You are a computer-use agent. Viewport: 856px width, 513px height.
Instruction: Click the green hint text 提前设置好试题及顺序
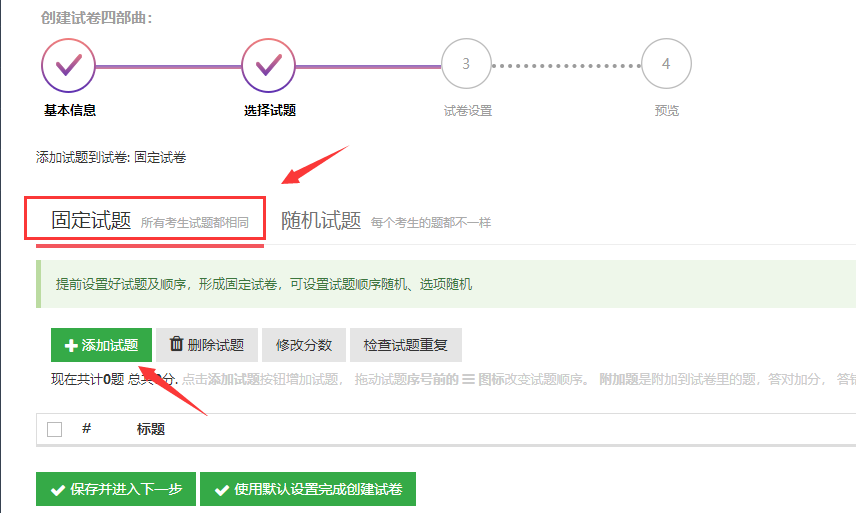pos(264,284)
